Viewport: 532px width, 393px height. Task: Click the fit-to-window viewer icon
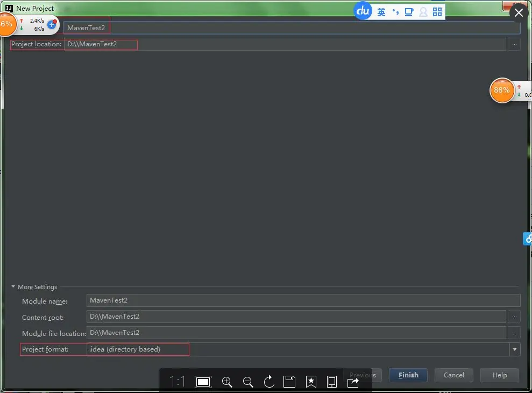click(203, 382)
